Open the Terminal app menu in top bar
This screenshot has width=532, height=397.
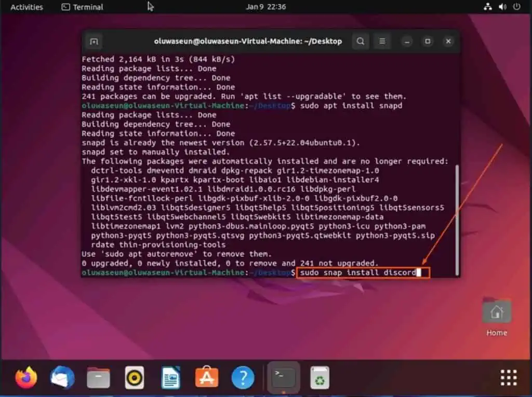click(83, 7)
